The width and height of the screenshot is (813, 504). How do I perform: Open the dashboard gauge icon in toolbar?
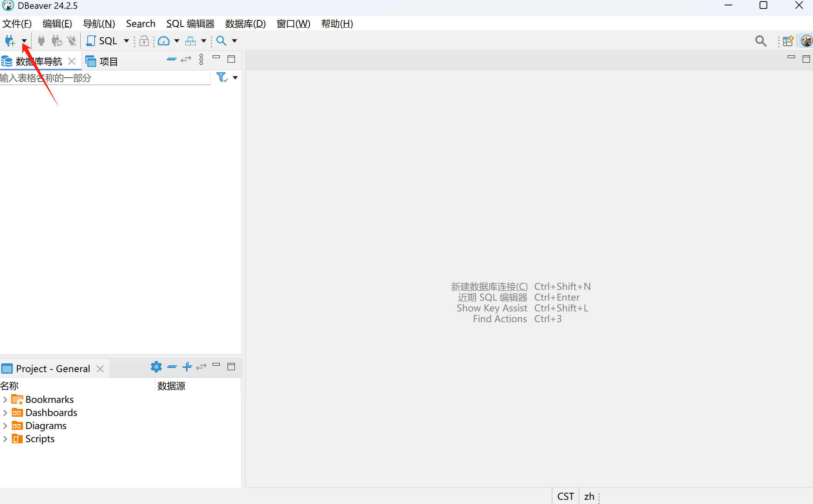point(164,41)
